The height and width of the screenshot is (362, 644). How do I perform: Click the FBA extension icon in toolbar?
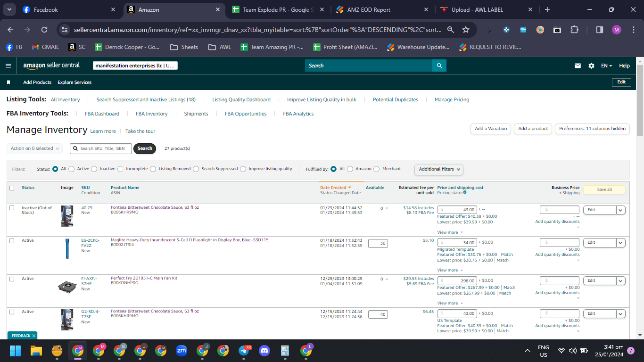point(523,30)
